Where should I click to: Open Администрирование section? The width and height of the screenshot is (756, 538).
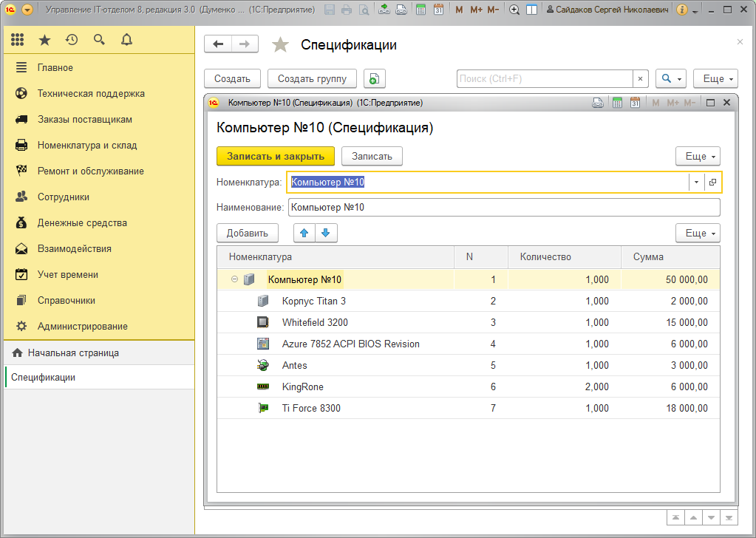pyautogui.click(x=99, y=327)
